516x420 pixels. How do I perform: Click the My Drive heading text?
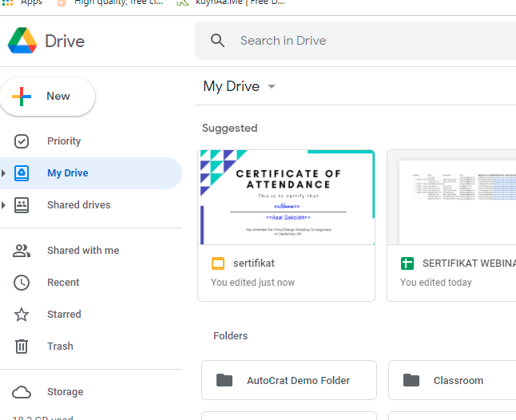232,86
